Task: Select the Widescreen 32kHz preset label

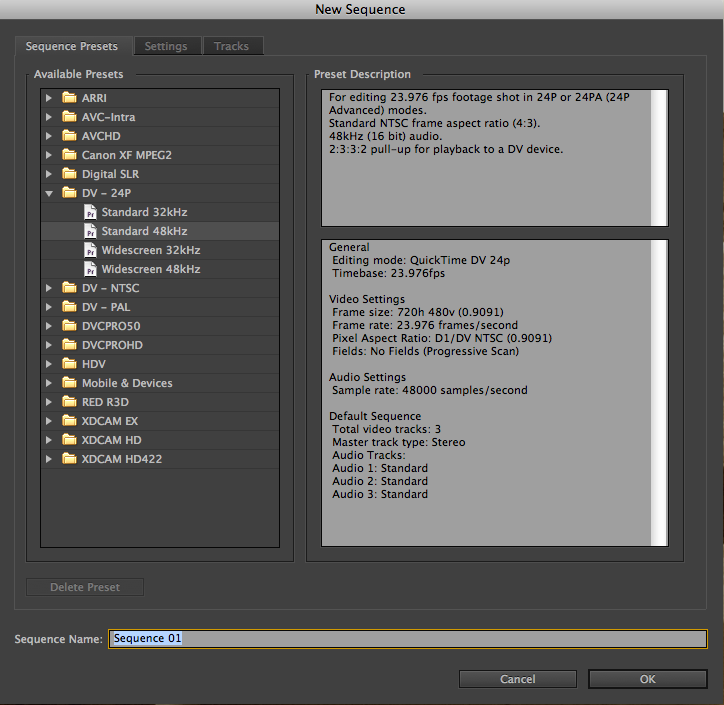Action: pyautogui.click(x=151, y=250)
